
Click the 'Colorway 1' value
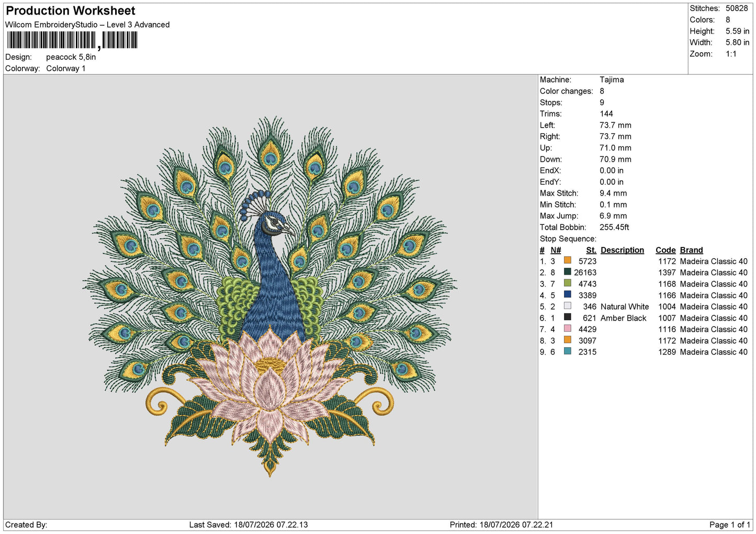point(66,69)
